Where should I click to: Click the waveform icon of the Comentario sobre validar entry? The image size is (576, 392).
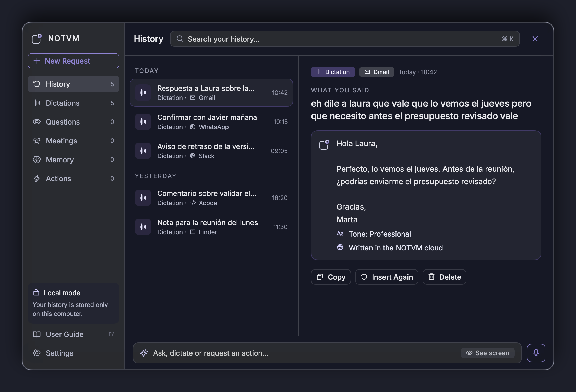click(x=143, y=198)
